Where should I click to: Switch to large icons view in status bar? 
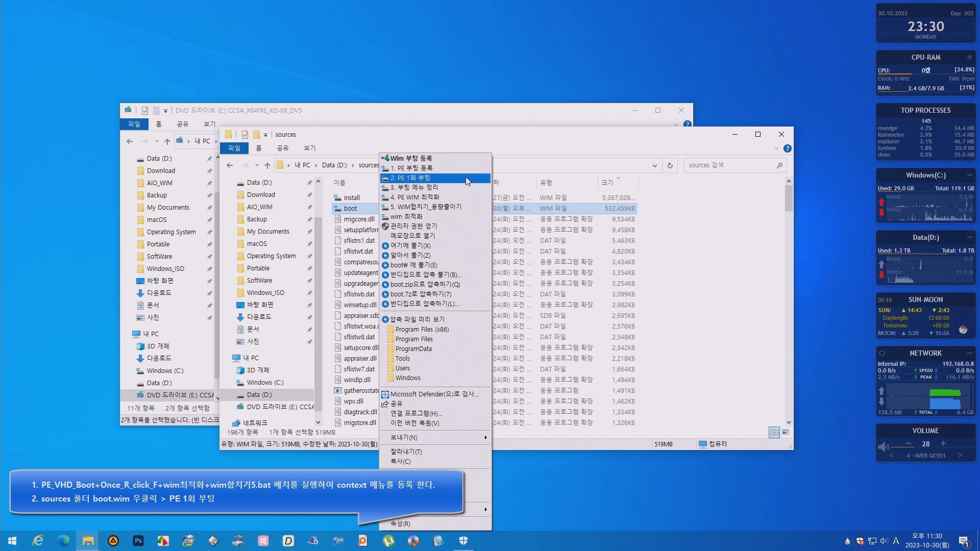[x=786, y=432]
